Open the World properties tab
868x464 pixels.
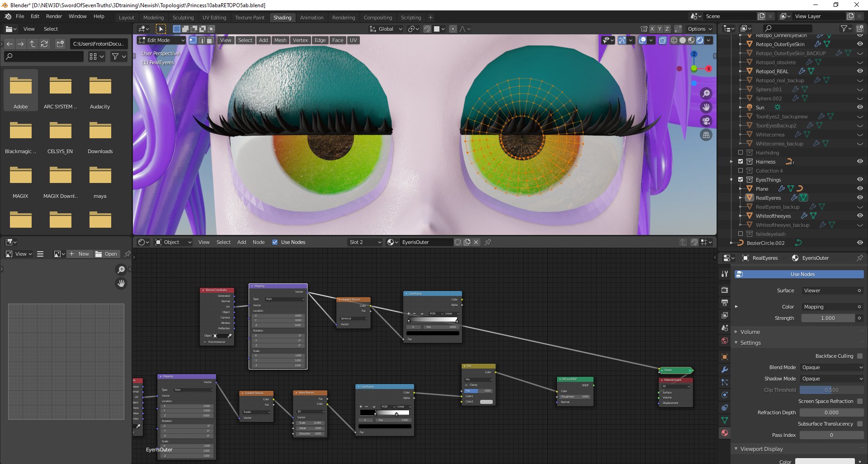click(x=725, y=341)
